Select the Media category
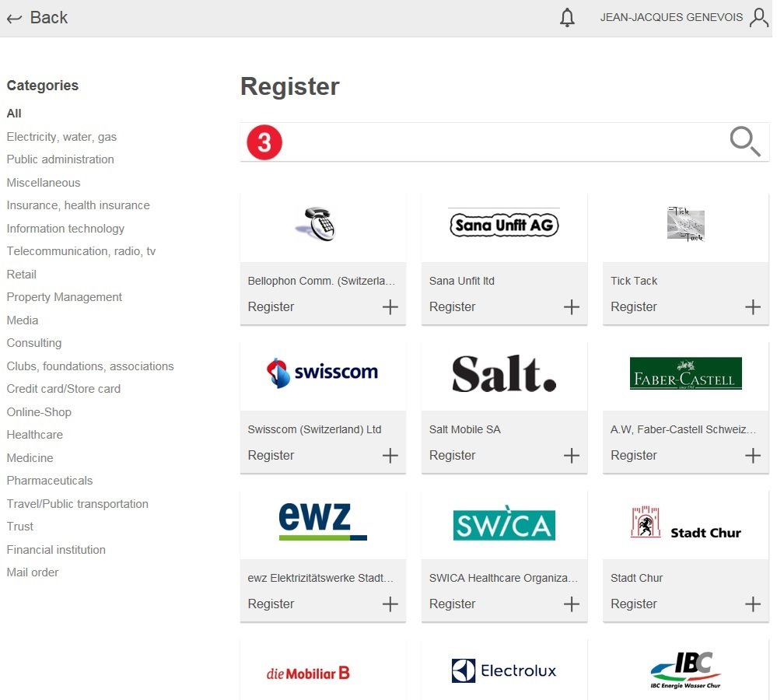 [x=23, y=320]
